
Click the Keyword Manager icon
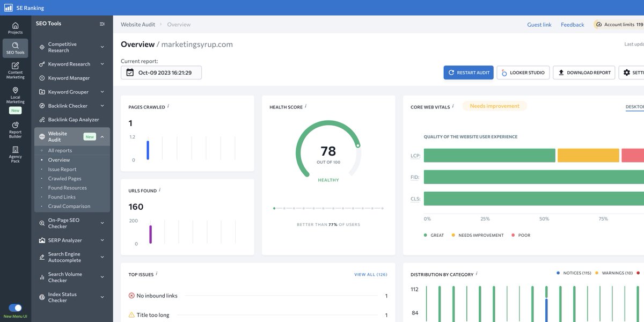click(42, 78)
